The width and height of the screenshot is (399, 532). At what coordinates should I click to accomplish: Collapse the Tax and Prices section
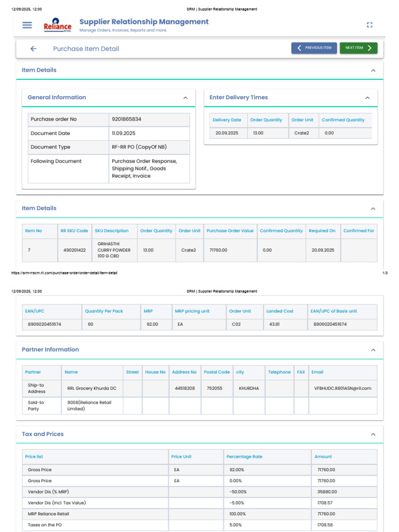pyautogui.click(x=373, y=434)
